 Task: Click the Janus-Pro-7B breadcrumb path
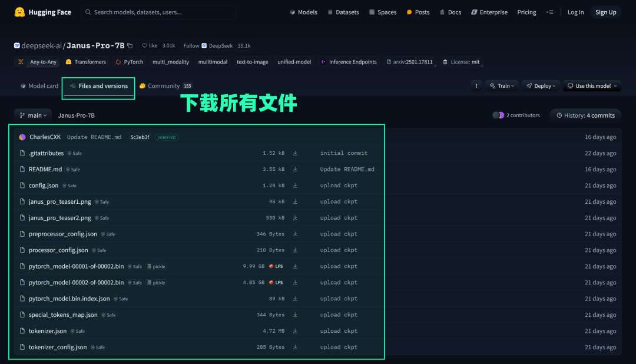(76, 115)
